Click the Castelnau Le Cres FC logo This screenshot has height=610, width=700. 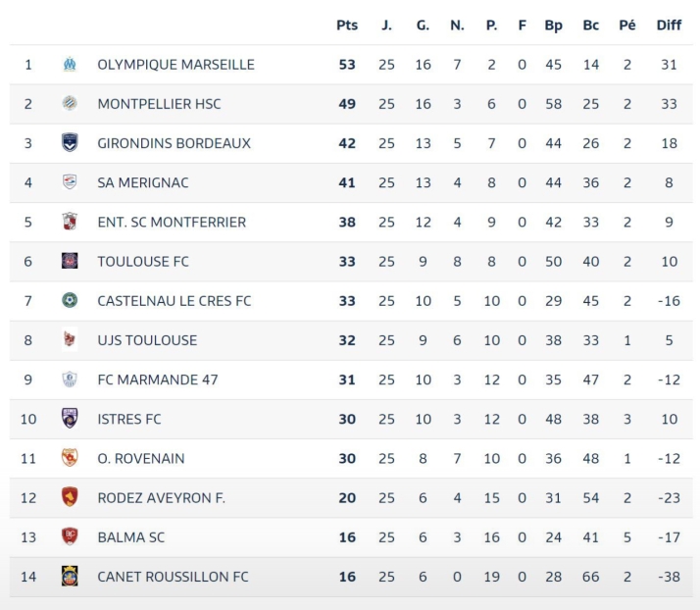click(x=70, y=300)
